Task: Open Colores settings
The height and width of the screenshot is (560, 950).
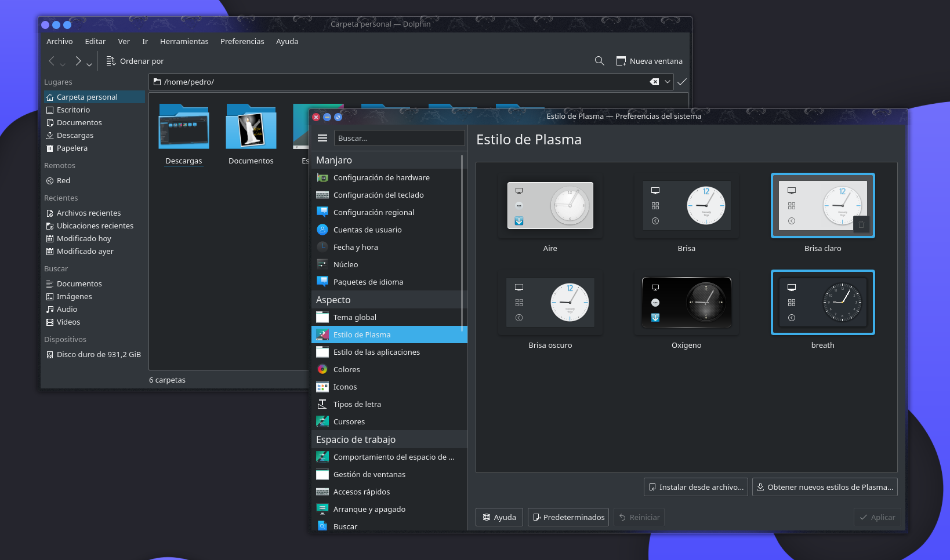Action: (x=389, y=369)
